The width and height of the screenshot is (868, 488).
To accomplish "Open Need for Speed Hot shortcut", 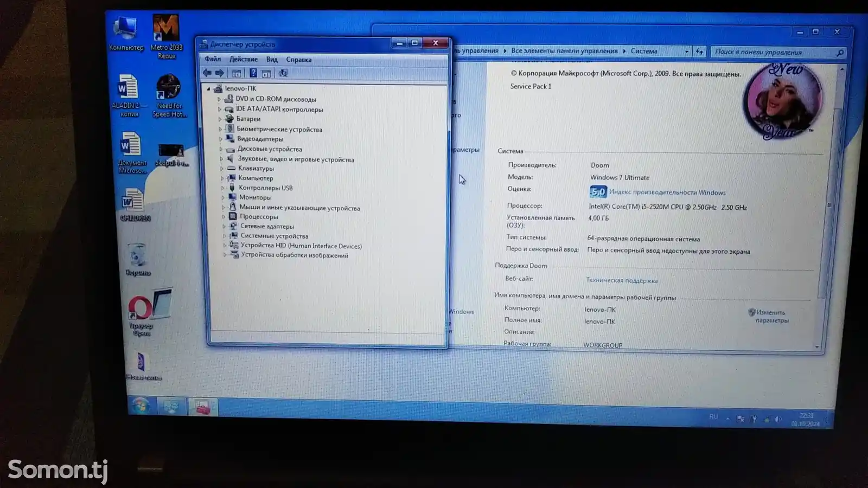I will coord(169,95).
